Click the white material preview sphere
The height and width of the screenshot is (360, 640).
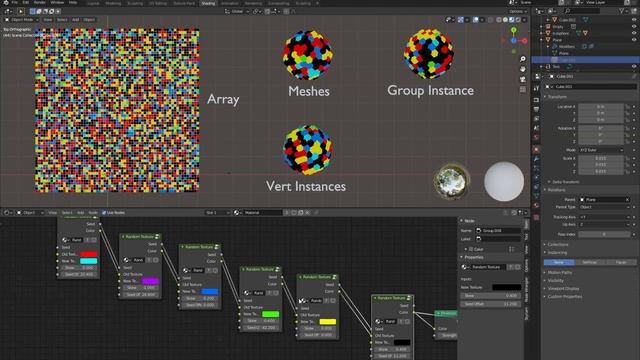click(x=504, y=181)
